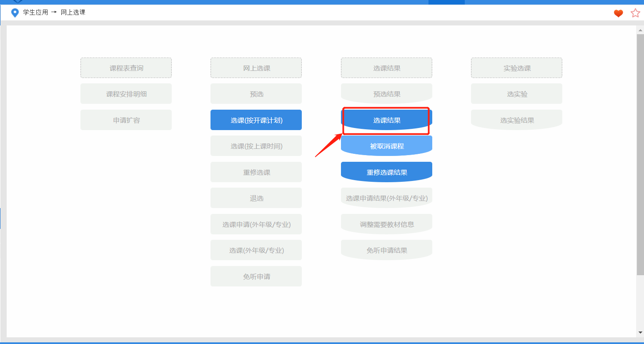Open 选课结果 highlighted by the red box
Screen dimensions: 644x344
click(386, 120)
